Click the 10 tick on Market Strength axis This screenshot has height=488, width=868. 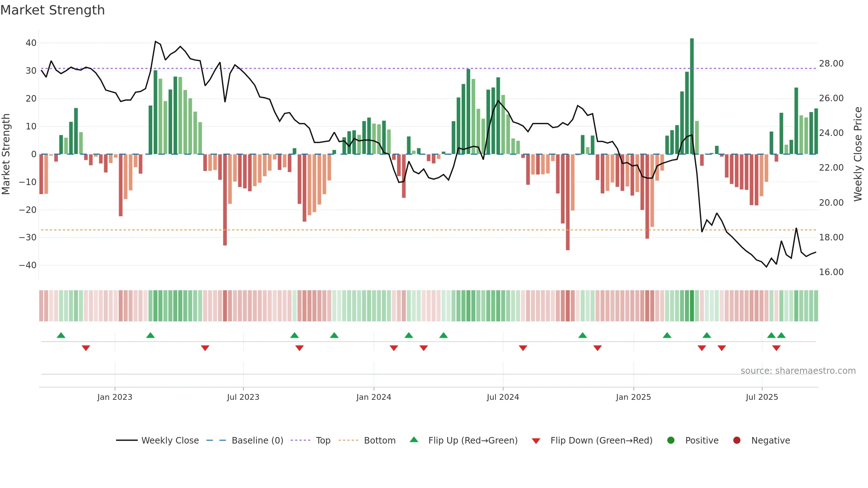pos(31,127)
